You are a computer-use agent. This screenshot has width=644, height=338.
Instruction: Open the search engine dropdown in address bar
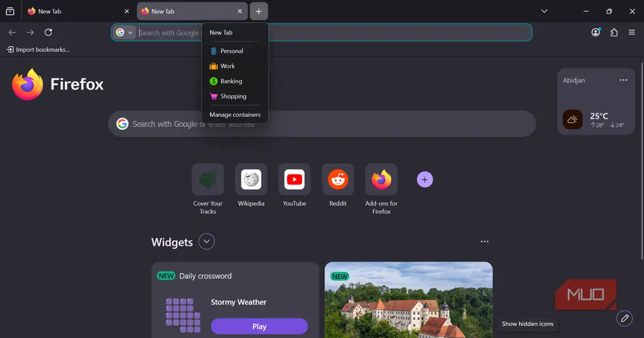click(x=125, y=33)
